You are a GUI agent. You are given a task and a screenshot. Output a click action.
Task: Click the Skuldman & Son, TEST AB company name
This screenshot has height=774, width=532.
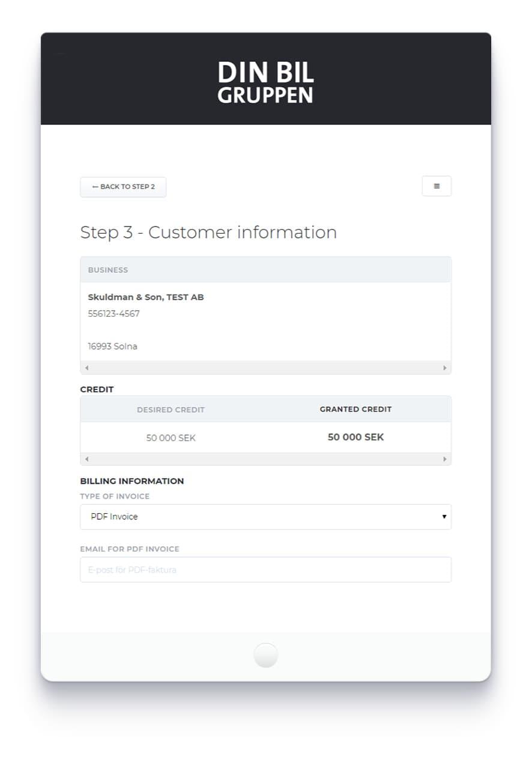146,297
